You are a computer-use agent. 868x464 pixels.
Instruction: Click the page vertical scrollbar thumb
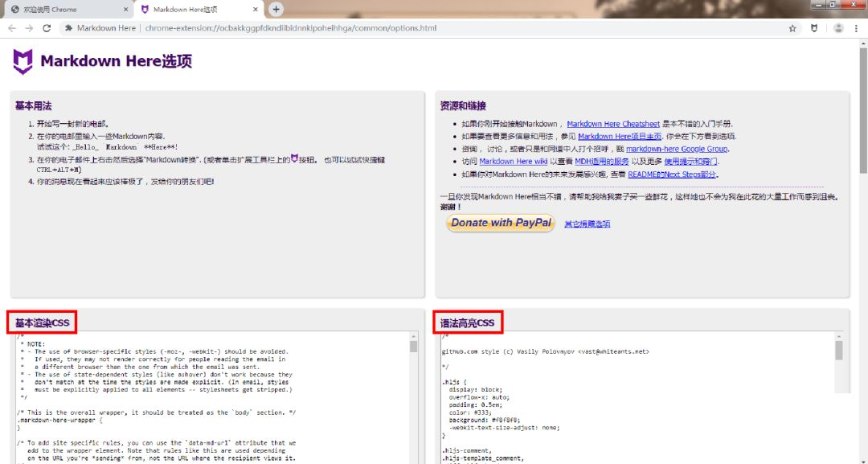[x=863, y=111]
